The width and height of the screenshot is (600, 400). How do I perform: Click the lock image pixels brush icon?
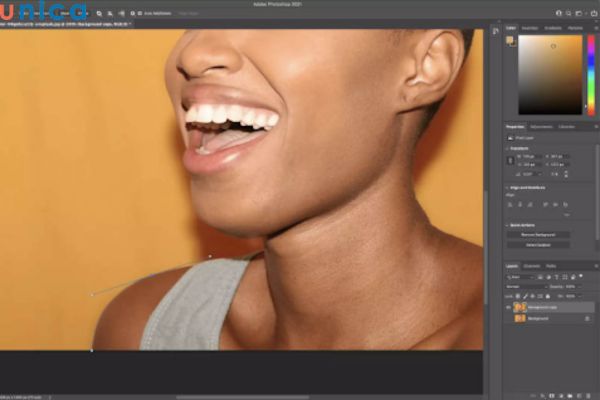click(x=527, y=296)
